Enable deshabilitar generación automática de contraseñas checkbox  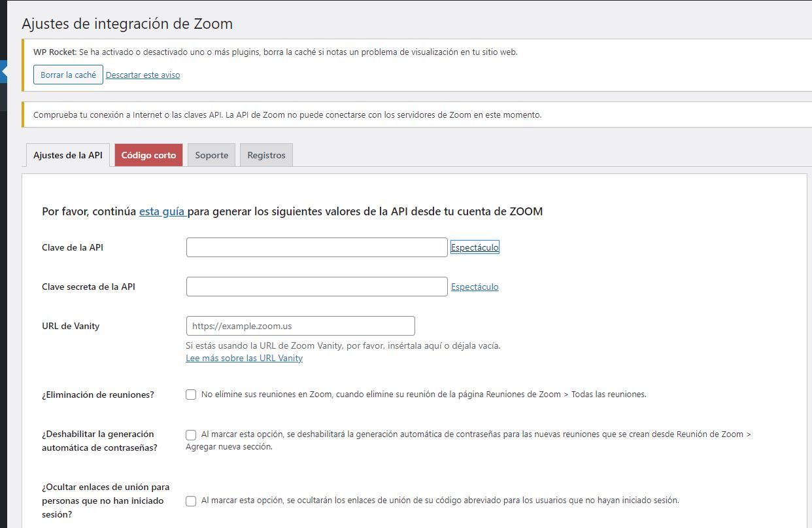[191, 434]
